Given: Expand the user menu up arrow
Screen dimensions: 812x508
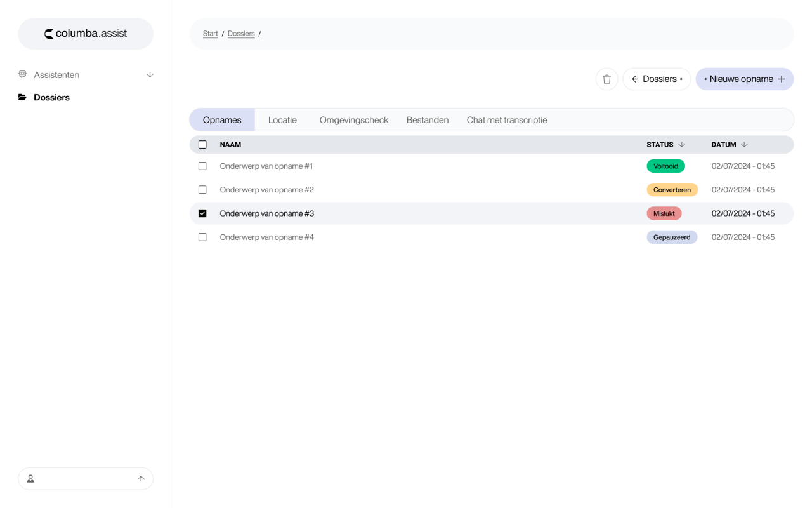Looking at the screenshot, I should (141, 479).
